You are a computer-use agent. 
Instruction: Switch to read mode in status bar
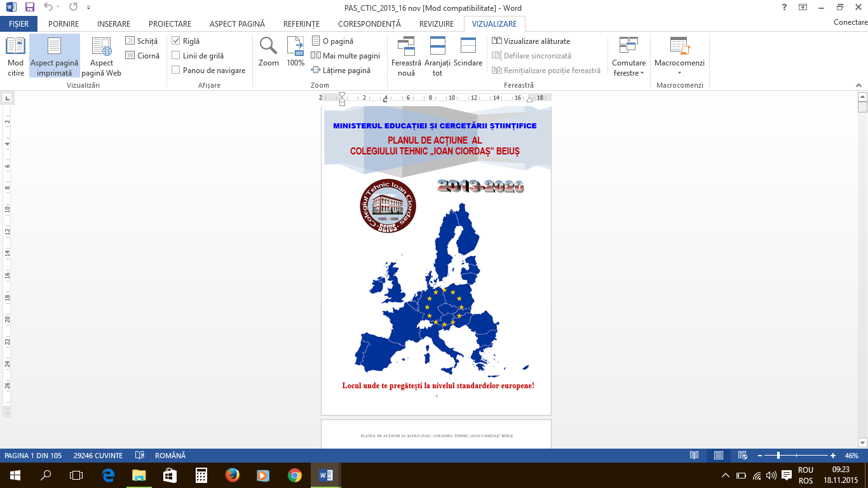(x=695, y=456)
